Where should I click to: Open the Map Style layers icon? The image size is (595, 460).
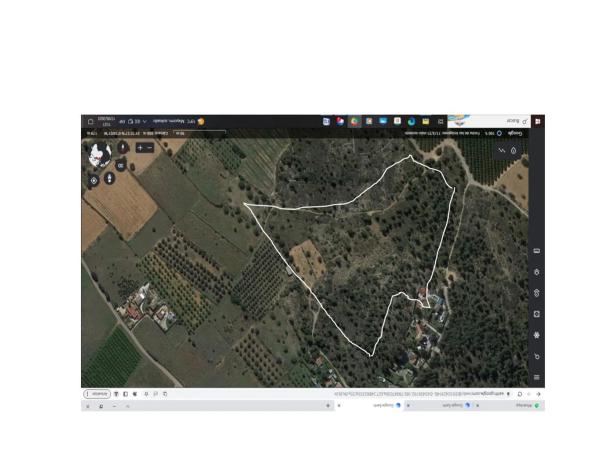537,272
